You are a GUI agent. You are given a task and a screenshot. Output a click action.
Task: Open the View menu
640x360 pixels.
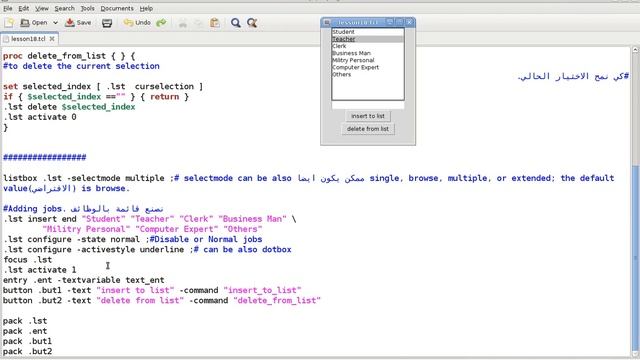pyautogui.click(x=42, y=8)
